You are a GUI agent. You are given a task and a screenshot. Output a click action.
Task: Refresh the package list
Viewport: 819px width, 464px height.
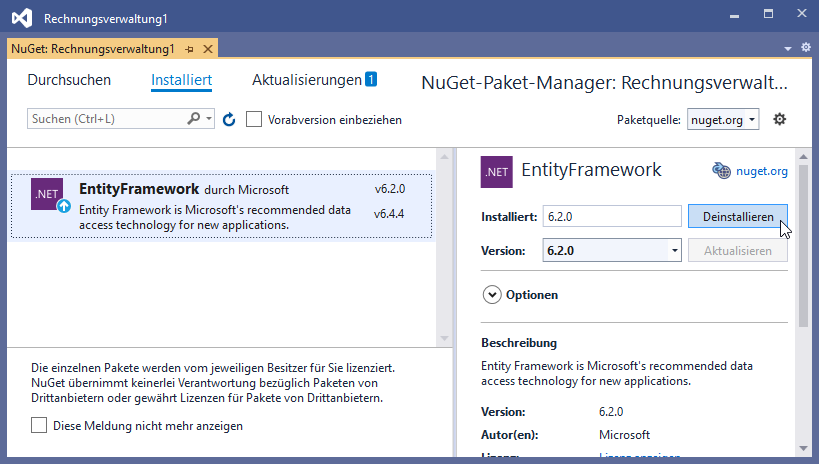point(229,120)
